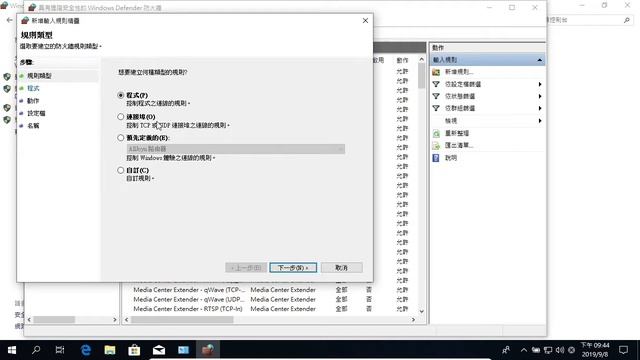The height and width of the screenshot is (360, 640).
Task: Expand the 依狀態篩選 submenu arrow
Action: point(540,96)
